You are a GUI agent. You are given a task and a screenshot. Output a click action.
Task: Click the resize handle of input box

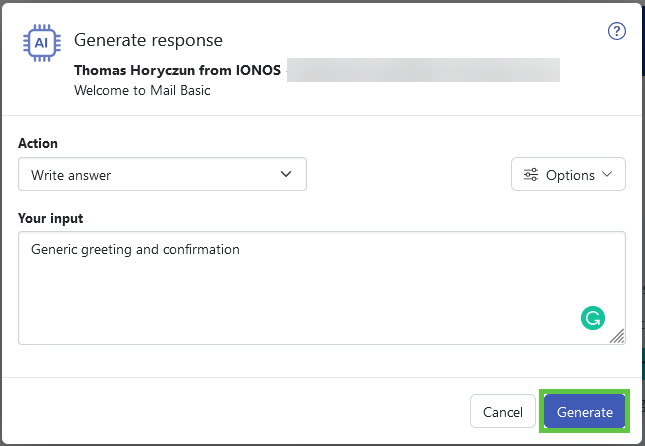617,336
